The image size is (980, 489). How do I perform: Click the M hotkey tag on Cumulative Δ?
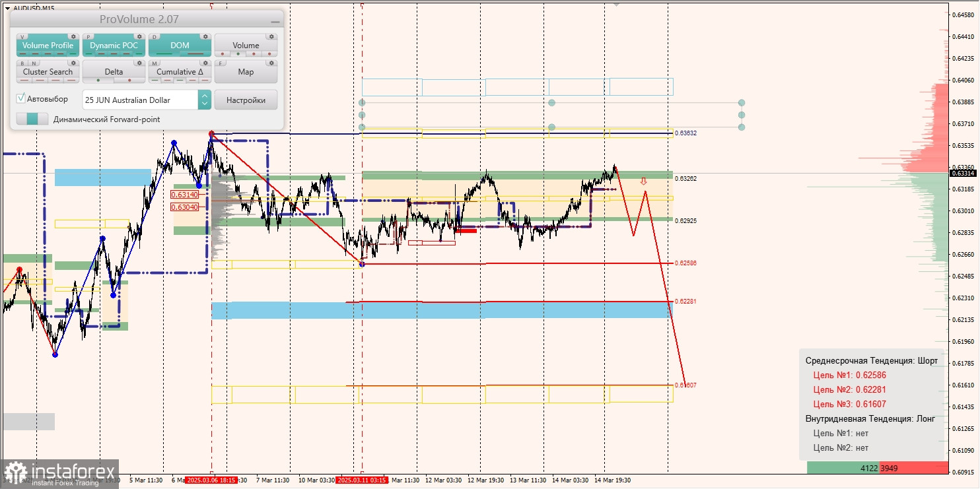pos(155,63)
